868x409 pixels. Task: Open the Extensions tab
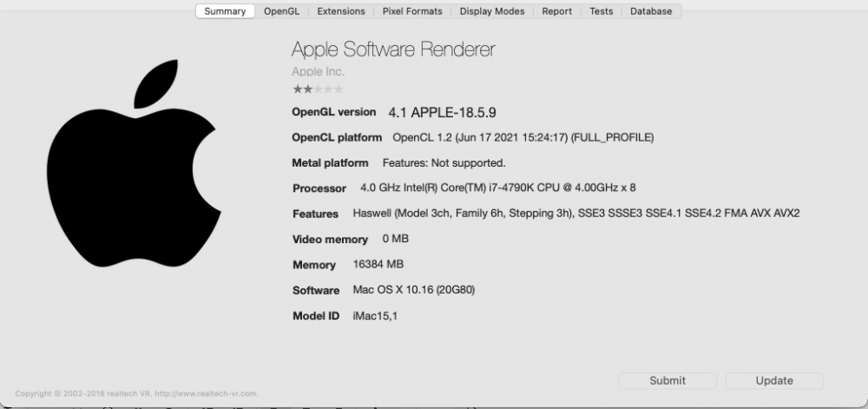coord(341,11)
